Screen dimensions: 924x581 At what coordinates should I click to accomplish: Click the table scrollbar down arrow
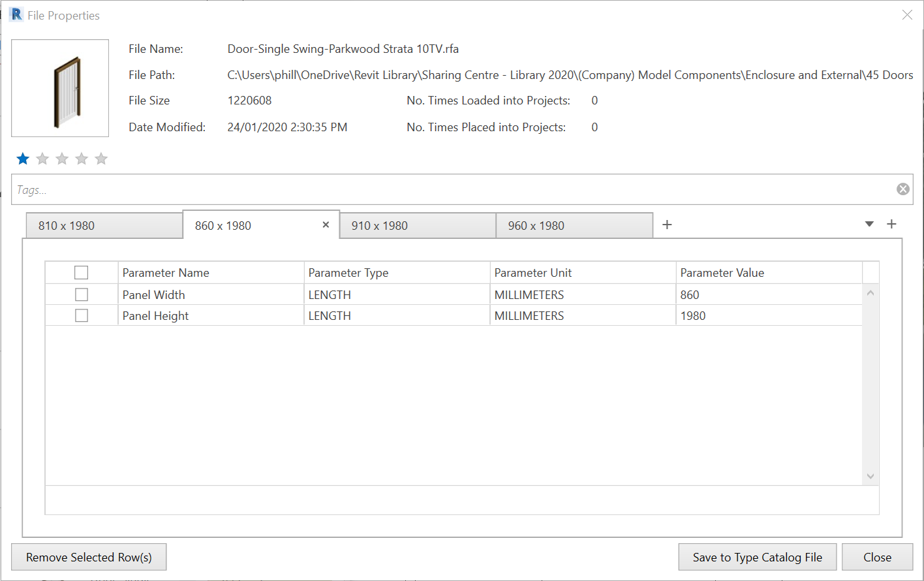coord(870,477)
